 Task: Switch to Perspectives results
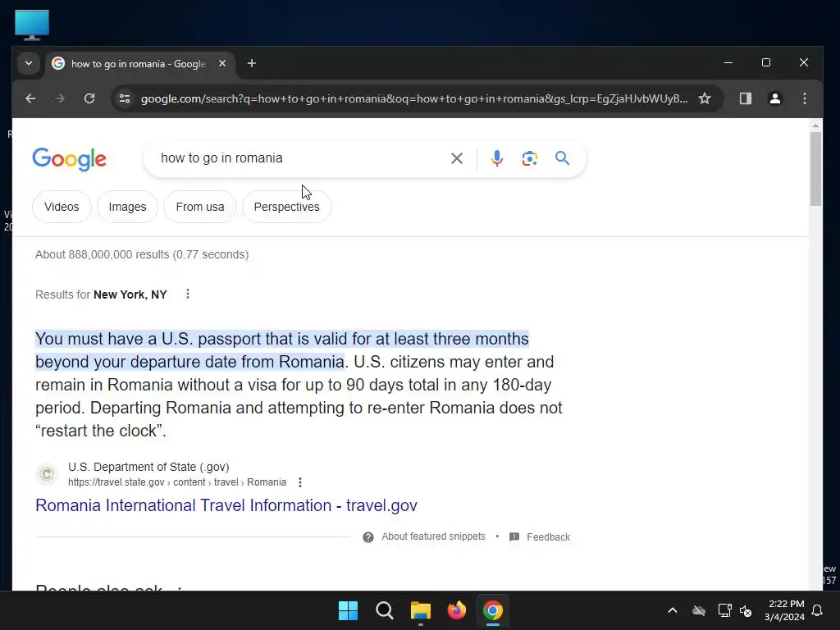coord(286,207)
